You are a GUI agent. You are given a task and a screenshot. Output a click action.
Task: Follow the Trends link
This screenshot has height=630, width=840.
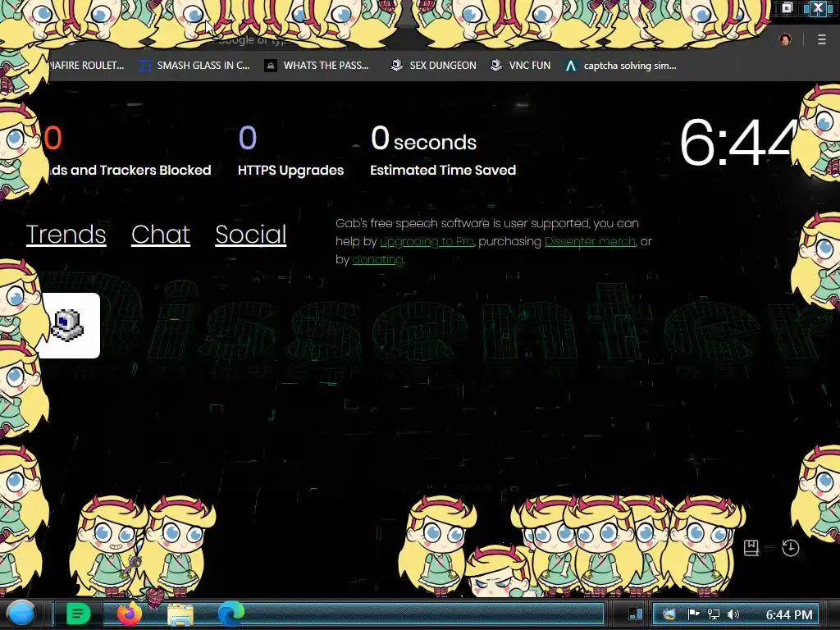click(x=66, y=235)
